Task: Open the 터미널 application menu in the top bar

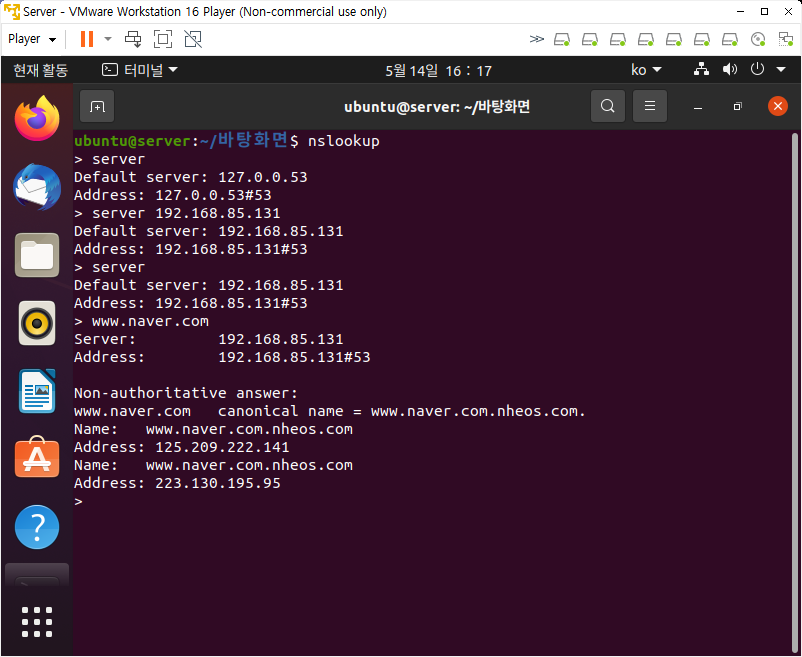Action: click(140, 70)
